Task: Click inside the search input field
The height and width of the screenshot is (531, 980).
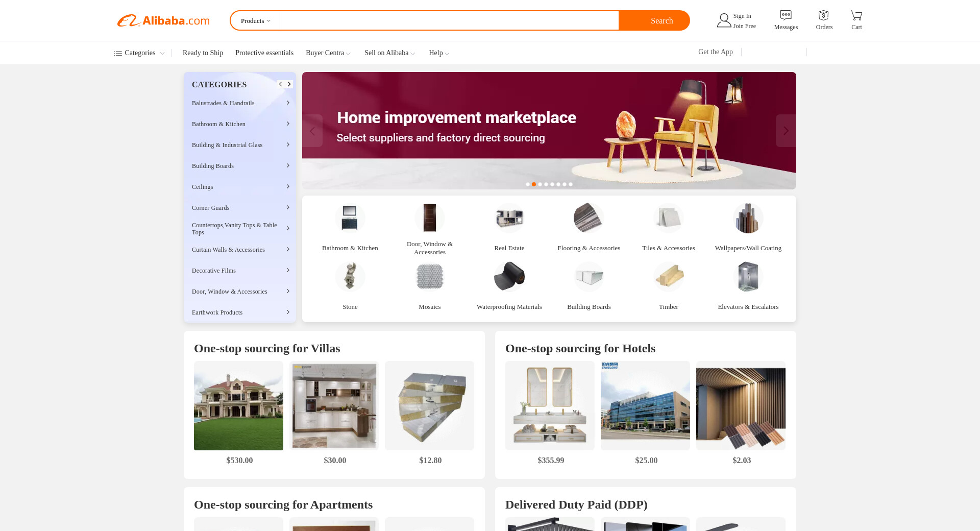Action: click(x=449, y=21)
